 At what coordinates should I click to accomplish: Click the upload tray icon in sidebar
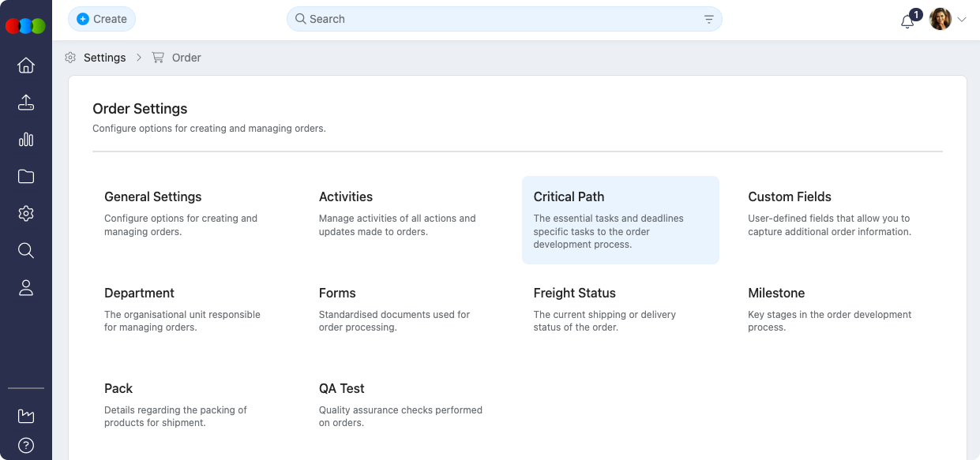(26, 103)
